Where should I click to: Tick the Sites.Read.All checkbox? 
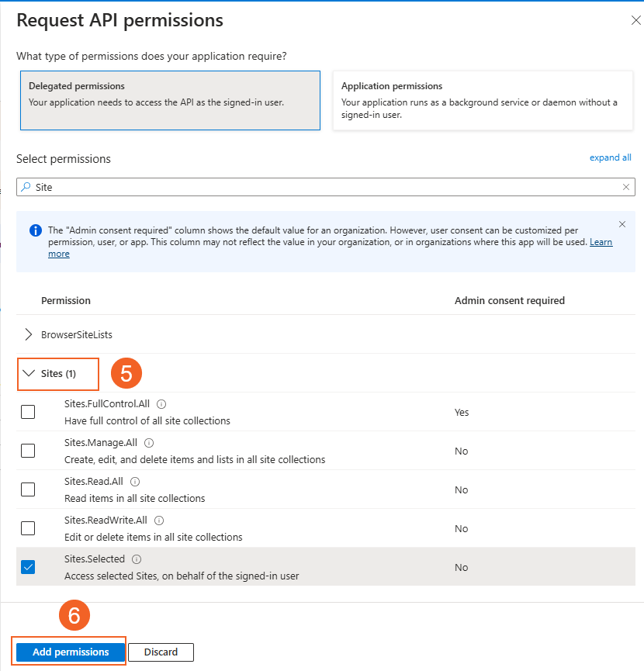pyautogui.click(x=28, y=489)
